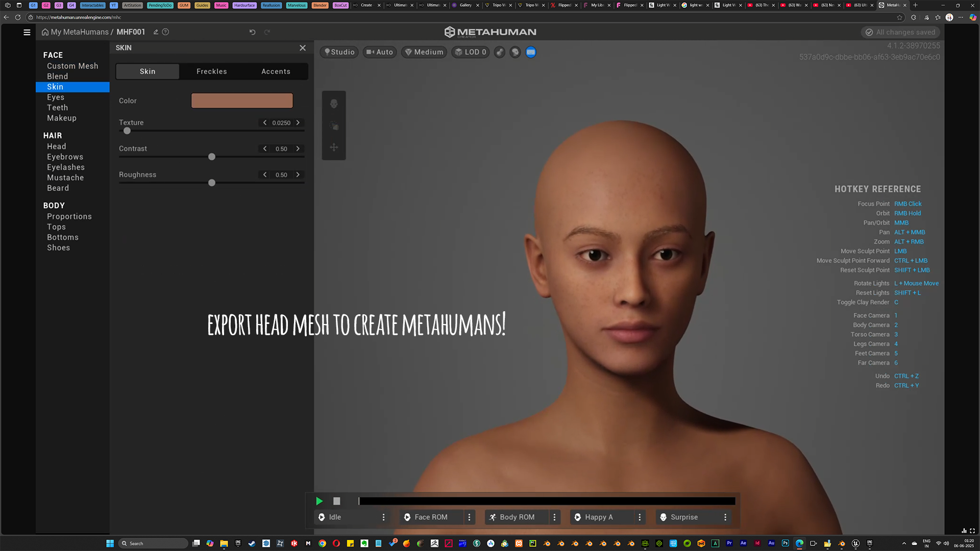Toggle the clay render head icon

coord(514,52)
